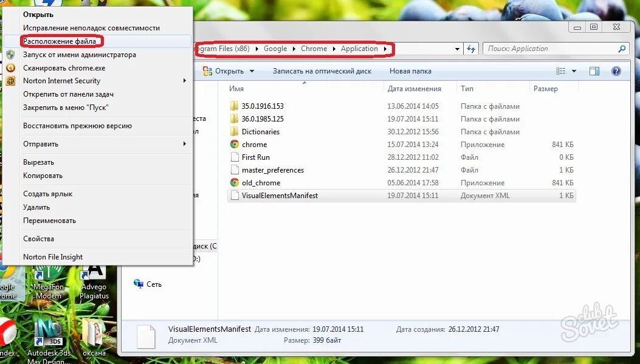Select the Dictionaries folder icon
This screenshot has height=364, width=640.
click(234, 131)
